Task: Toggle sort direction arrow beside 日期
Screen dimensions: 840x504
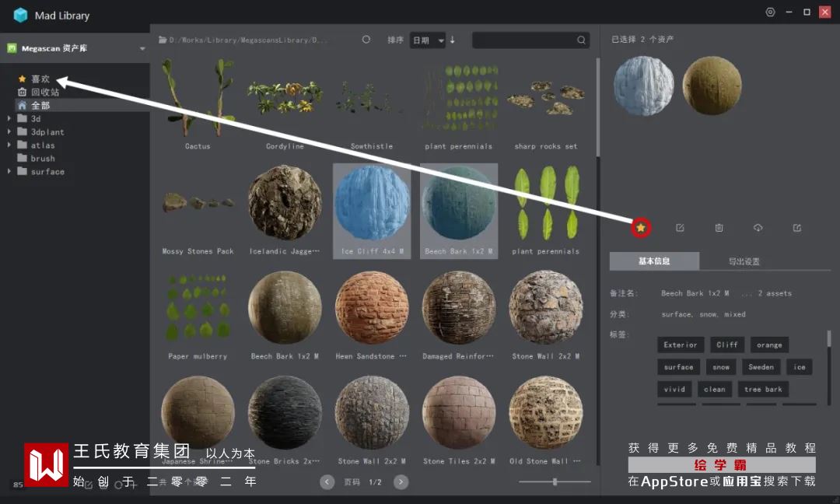Action: 453,40
